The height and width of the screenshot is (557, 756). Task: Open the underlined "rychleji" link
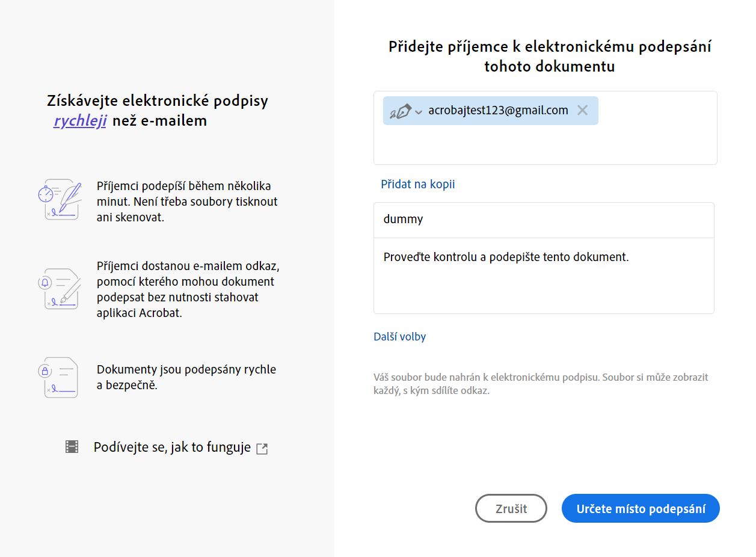tap(80, 121)
